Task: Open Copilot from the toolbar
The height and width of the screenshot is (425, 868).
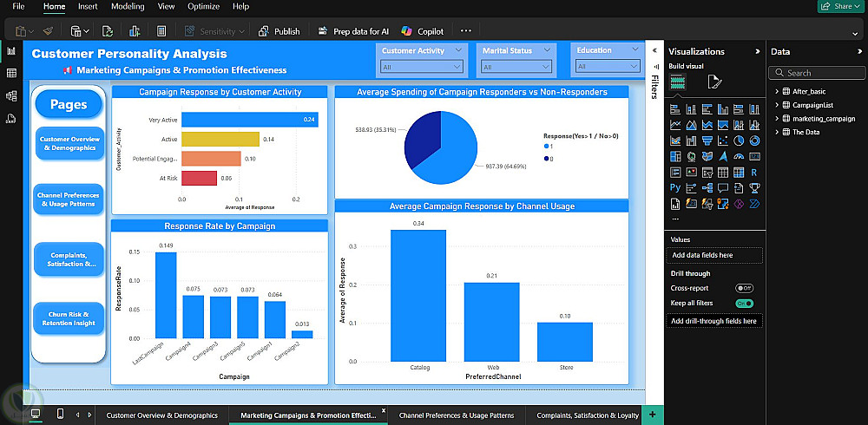Action: click(x=423, y=31)
